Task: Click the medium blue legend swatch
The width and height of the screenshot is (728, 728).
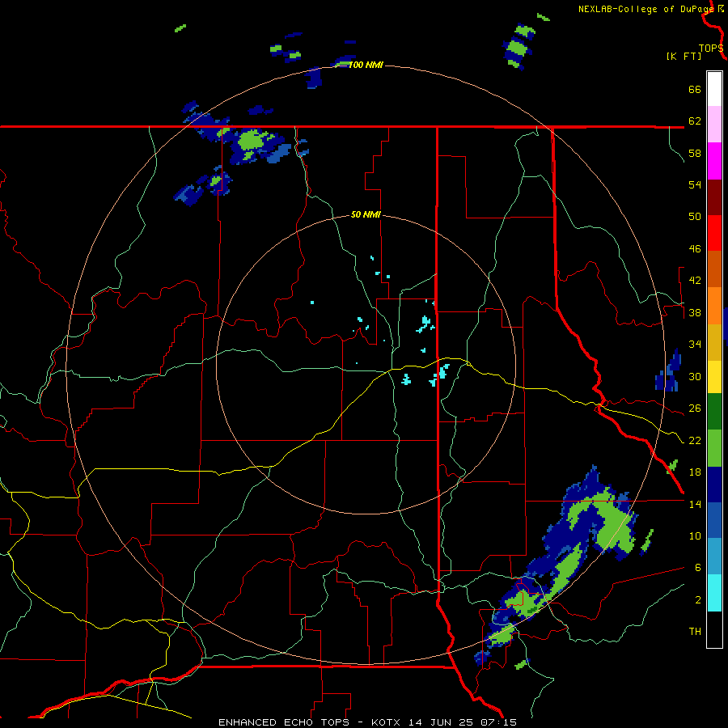Action: coord(714,520)
